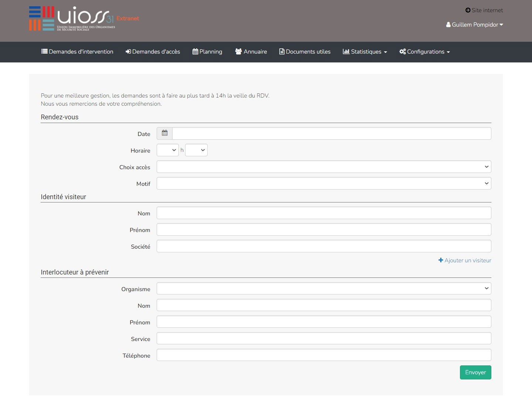Viewport: 532px width, 399px height.
Task: Click the interlocuteur Nom field
Action: click(324, 305)
